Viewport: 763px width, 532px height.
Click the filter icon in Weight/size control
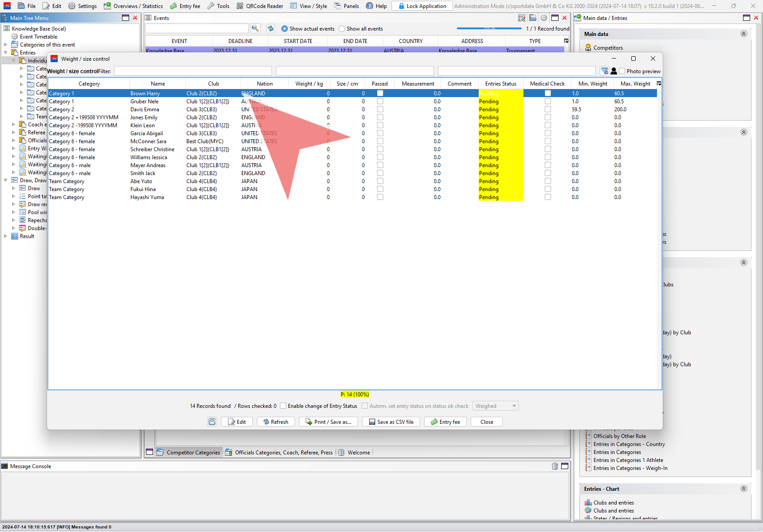pos(604,71)
